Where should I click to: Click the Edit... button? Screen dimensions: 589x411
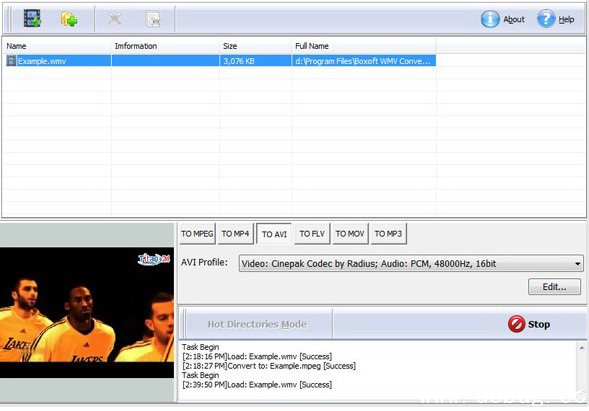click(554, 287)
